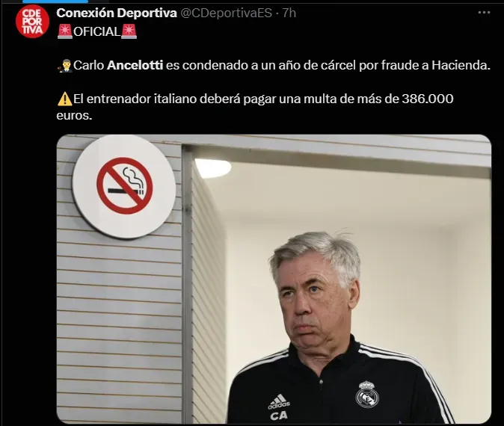Click the yellow warning emoji
Image resolution: width=504 pixels, height=426 pixels.
64,99
